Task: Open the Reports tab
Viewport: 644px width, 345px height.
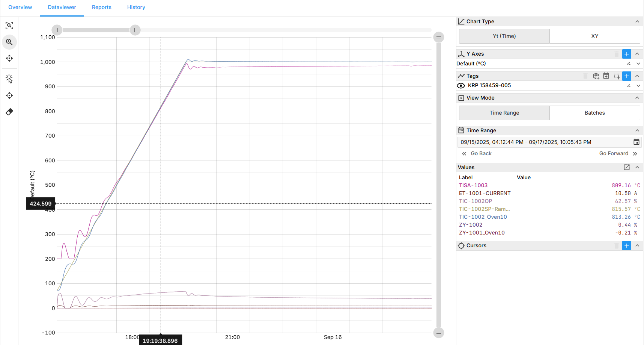Action: pos(101,7)
